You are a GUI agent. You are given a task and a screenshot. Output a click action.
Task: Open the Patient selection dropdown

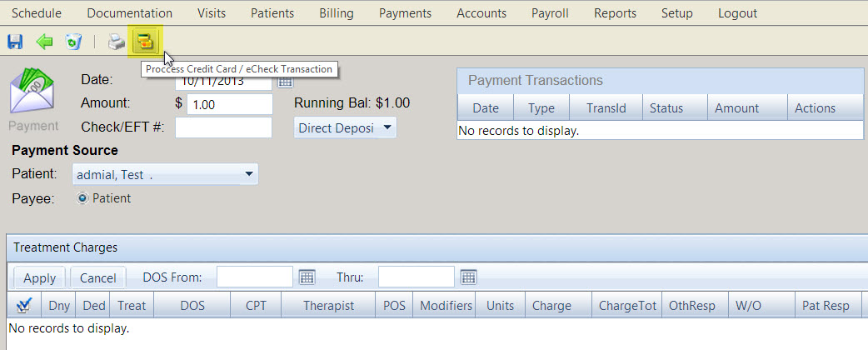tap(248, 174)
